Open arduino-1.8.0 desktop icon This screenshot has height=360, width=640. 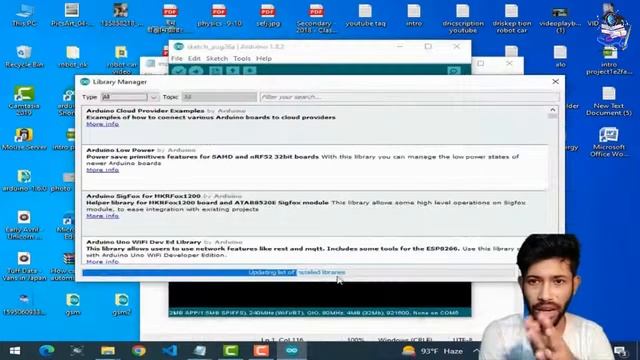24,180
